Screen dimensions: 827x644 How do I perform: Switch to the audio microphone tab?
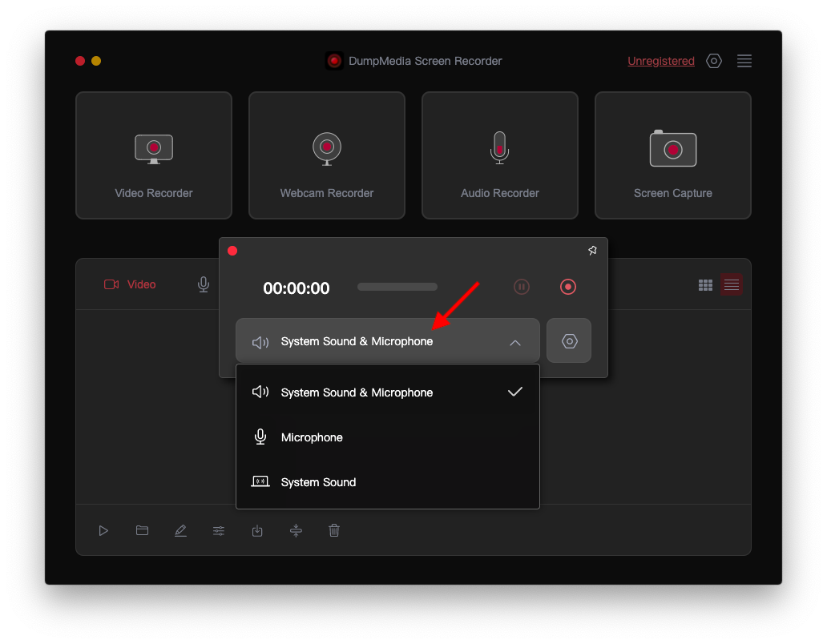203,284
